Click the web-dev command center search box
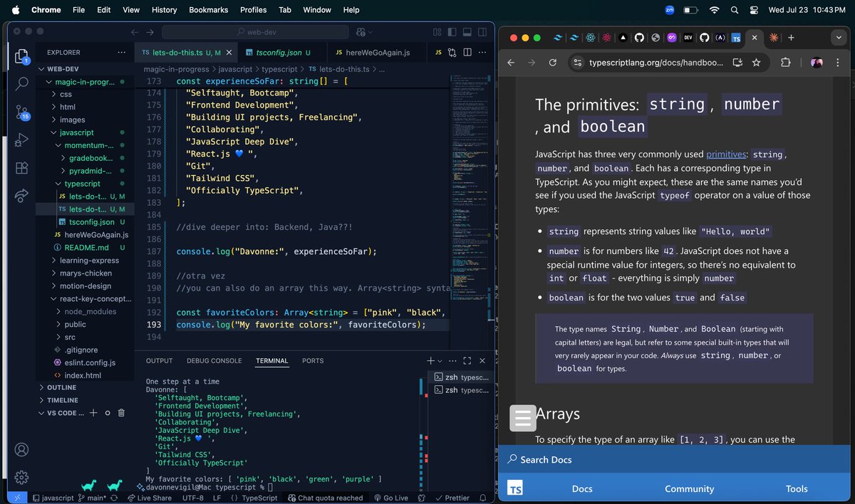The image size is (855, 504). click(255, 32)
